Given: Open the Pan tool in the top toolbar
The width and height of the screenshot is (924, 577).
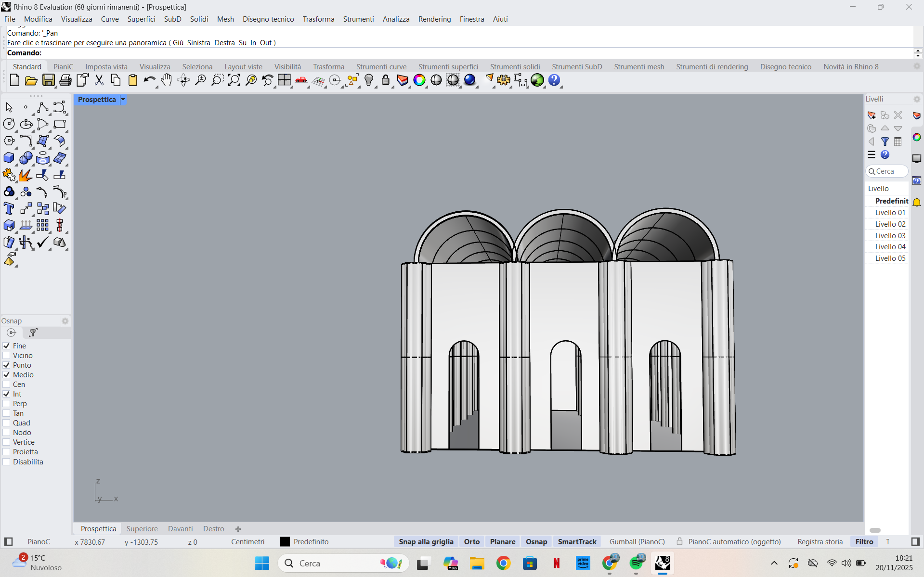Looking at the screenshot, I should 166,80.
